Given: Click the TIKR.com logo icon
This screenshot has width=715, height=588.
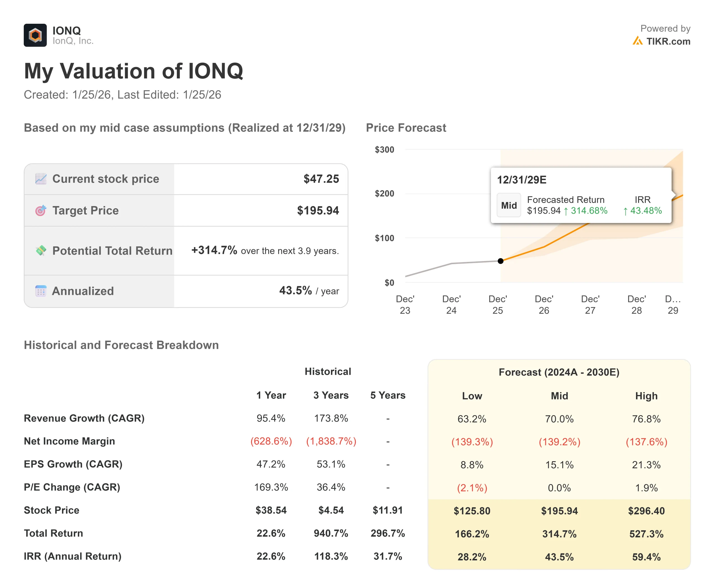Looking at the screenshot, I should 637,41.
